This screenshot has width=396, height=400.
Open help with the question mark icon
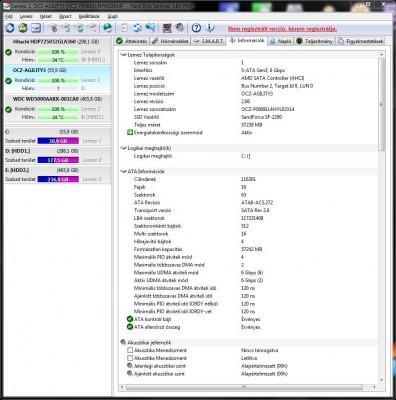[196, 28]
